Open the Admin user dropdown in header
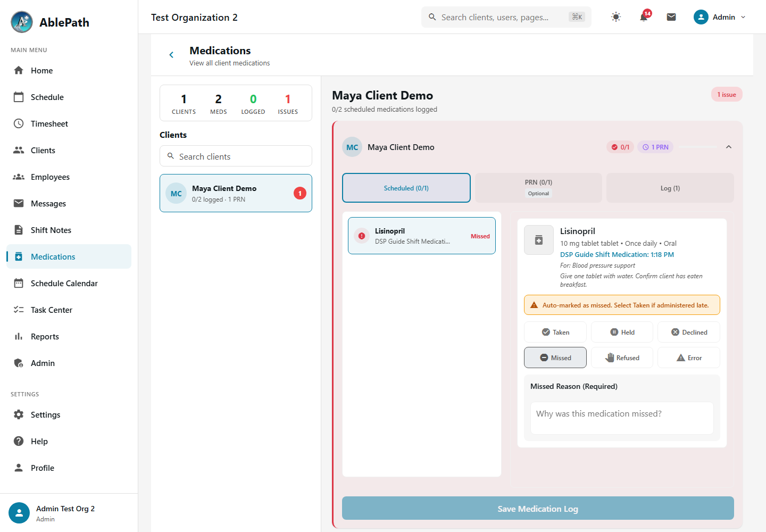The image size is (766, 532). [x=720, y=17]
